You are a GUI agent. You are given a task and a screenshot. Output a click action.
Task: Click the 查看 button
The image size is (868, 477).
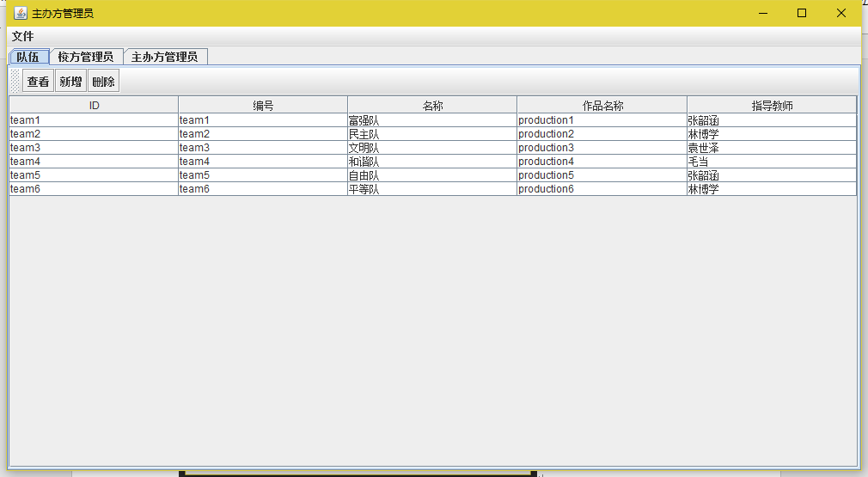point(38,82)
